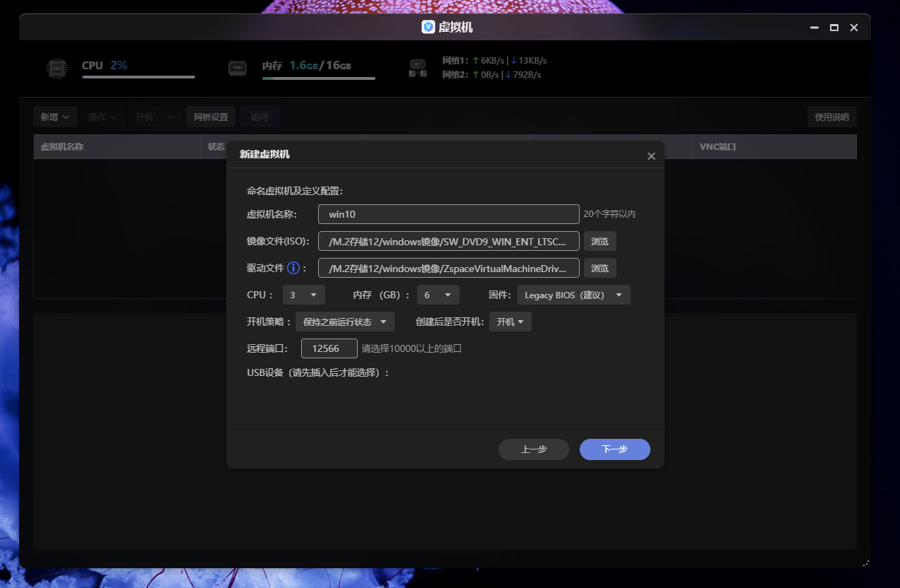
Task: Select the 访问 toolbar item
Action: pyautogui.click(x=259, y=117)
